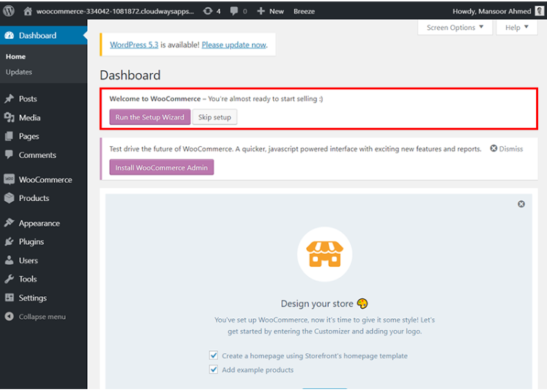Click the Settings sliders icon

tap(10, 298)
